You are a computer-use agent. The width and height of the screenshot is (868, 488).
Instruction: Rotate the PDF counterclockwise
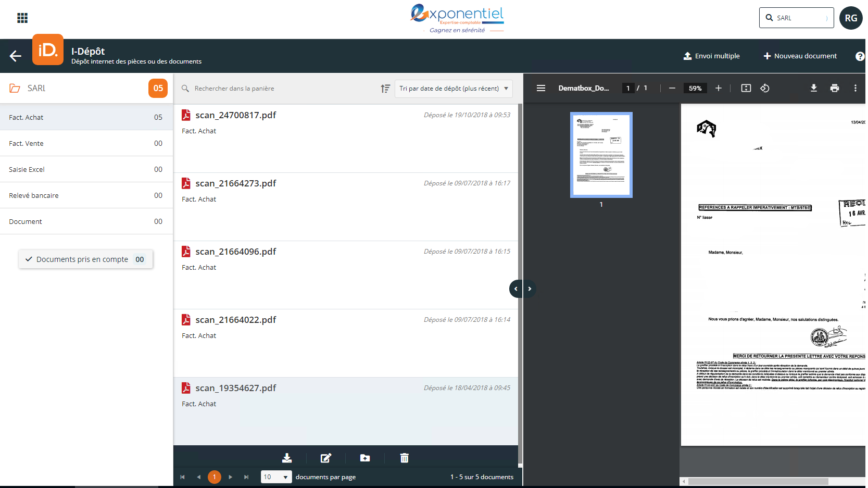click(x=765, y=88)
